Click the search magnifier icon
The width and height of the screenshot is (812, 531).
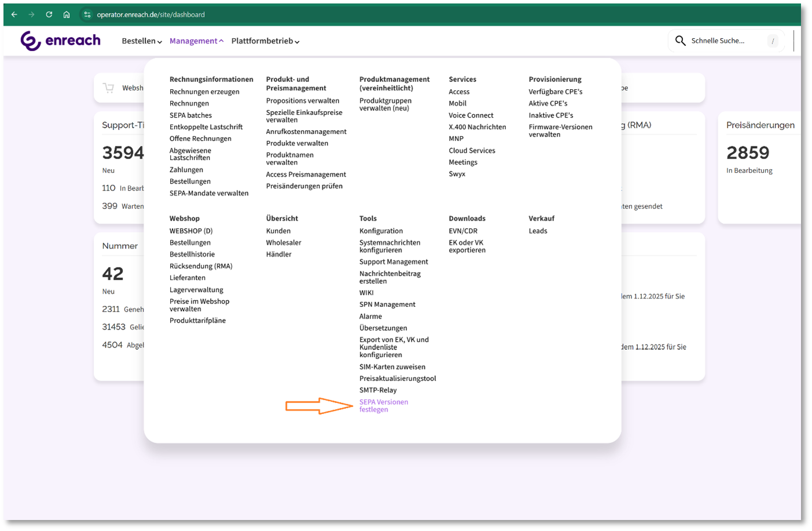tap(680, 41)
